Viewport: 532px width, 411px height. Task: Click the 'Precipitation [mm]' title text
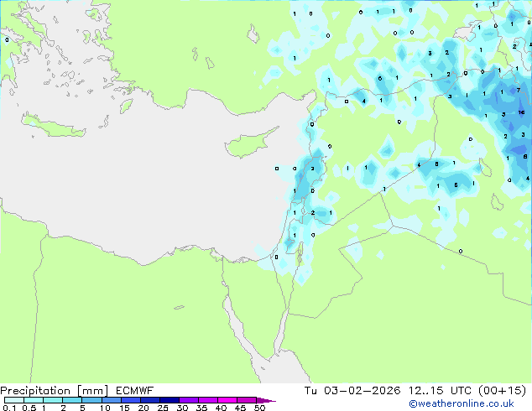coord(55,391)
